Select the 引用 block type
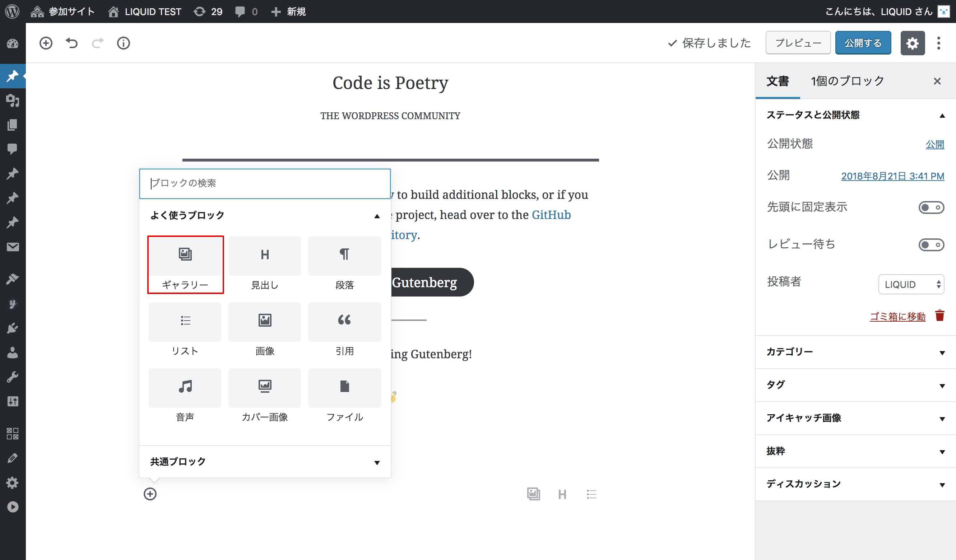 [x=345, y=329]
